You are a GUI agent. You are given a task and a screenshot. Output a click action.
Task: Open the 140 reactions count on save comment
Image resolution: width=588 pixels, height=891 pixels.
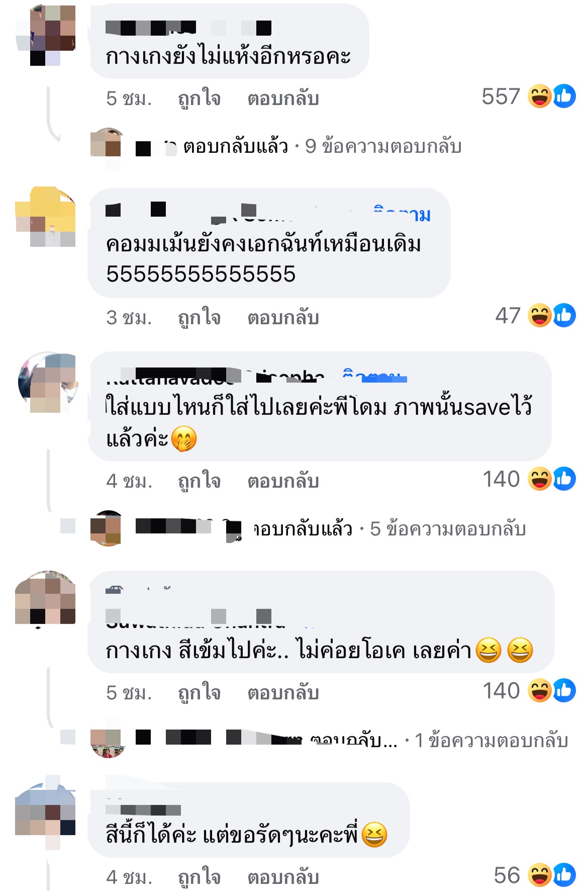coord(501,479)
